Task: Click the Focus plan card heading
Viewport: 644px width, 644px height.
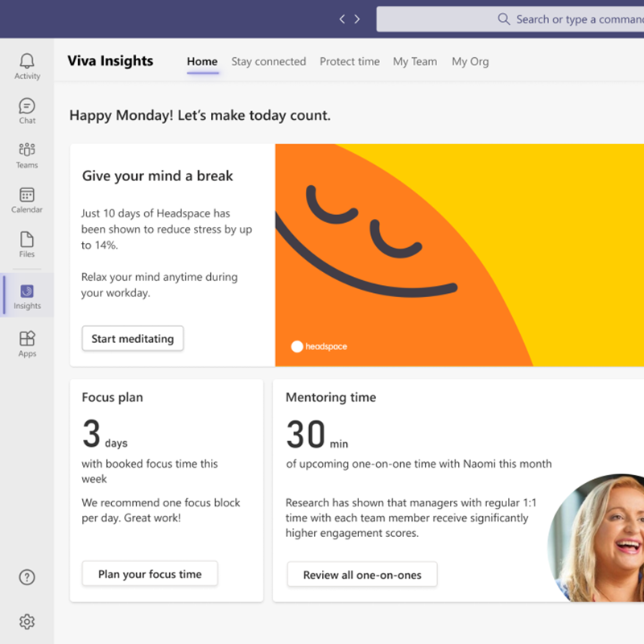Action: (x=112, y=397)
